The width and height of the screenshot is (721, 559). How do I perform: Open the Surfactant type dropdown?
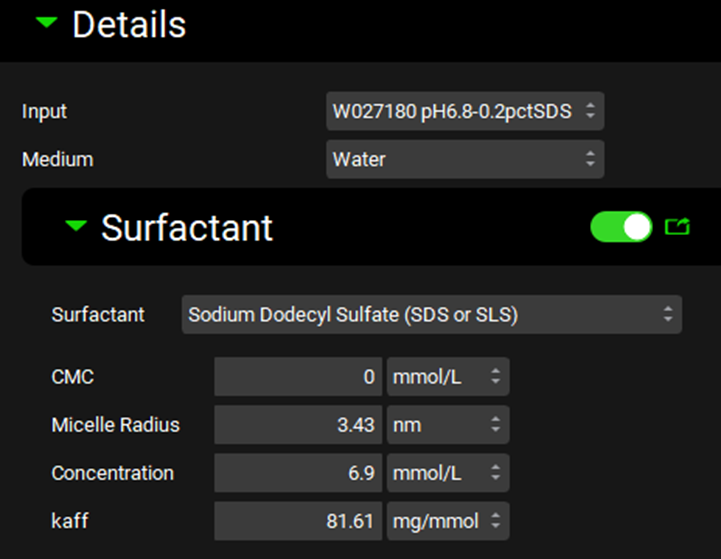[x=431, y=315]
